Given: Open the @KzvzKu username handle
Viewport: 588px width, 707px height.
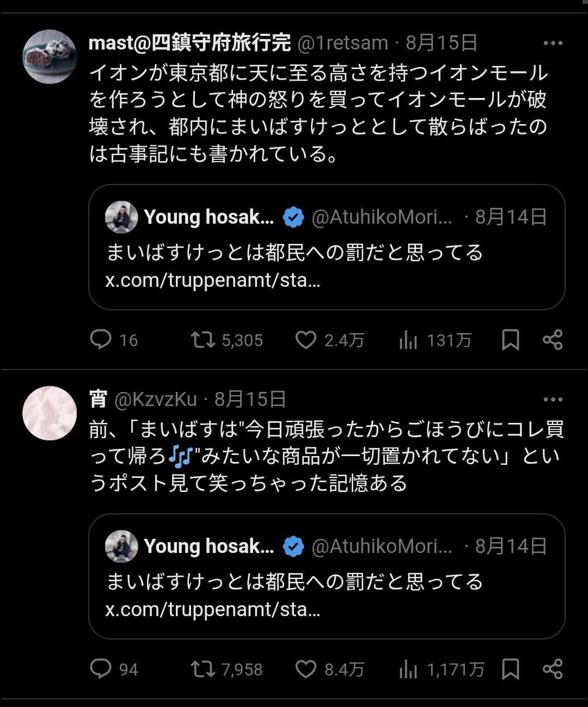Looking at the screenshot, I should (156, 399).
